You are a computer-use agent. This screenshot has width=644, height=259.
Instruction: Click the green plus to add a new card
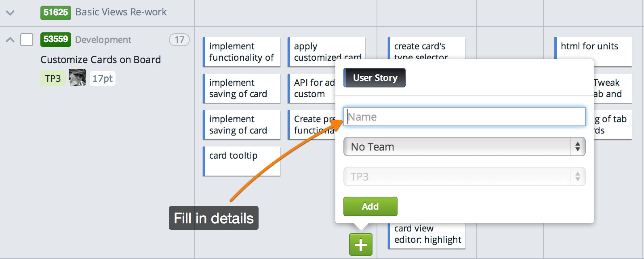(x=360, y=244)
